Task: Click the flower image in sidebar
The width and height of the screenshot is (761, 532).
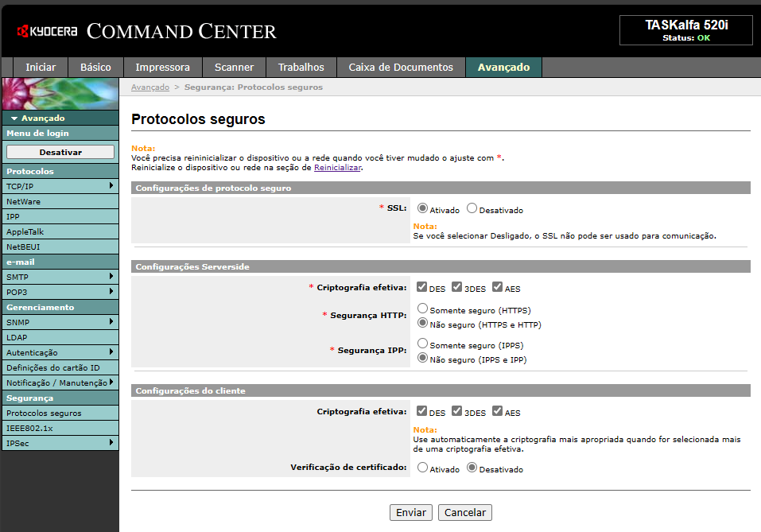Action: point(60,94)
